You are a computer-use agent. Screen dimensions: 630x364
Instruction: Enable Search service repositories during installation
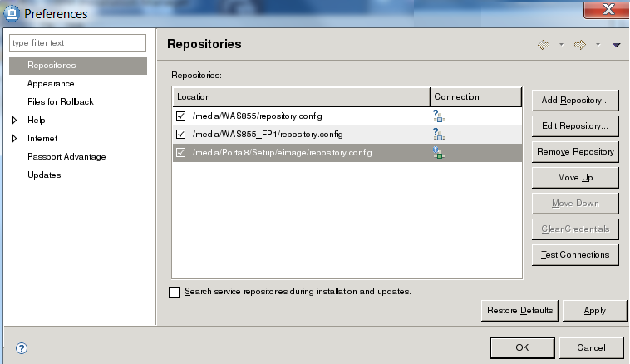(x=174, y=292)
